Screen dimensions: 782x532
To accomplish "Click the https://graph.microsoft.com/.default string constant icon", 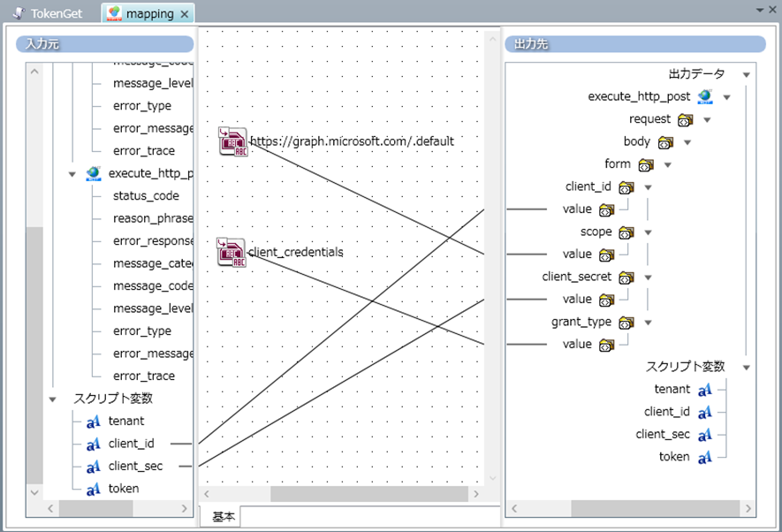I will point(233,141).
